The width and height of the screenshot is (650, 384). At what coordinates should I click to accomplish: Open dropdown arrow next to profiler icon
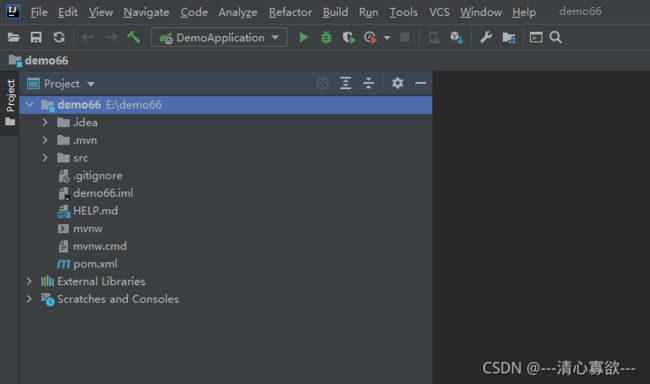pyautogui.click(x=387, y=38)
